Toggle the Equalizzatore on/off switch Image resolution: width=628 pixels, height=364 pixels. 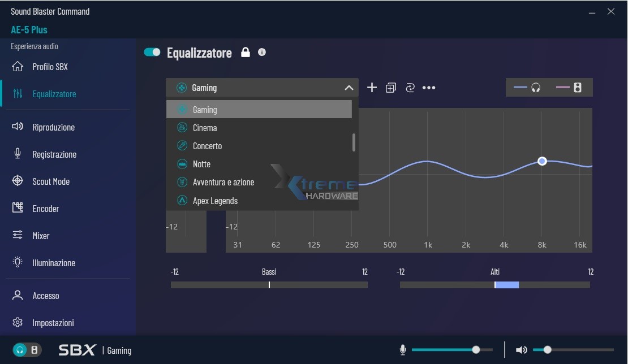pyautogui.click(x=152, y=53)
